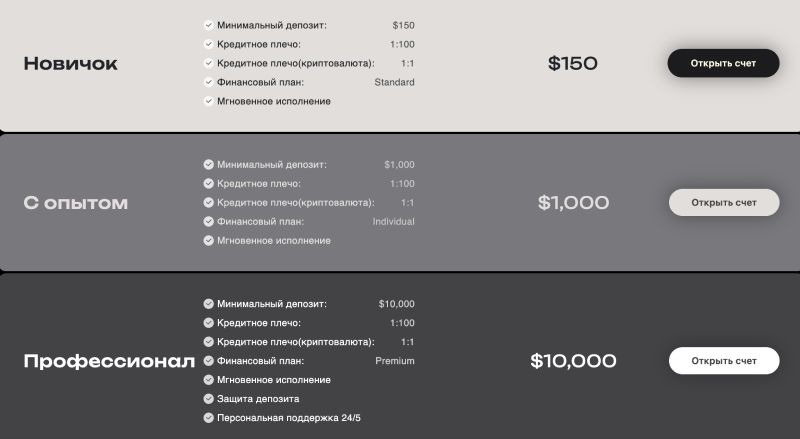Image resolution: width=800 pixels, height=439 pixels.
Task: Click checkmark icon next to Новичок Финансовый план
Action: point(208,82)
